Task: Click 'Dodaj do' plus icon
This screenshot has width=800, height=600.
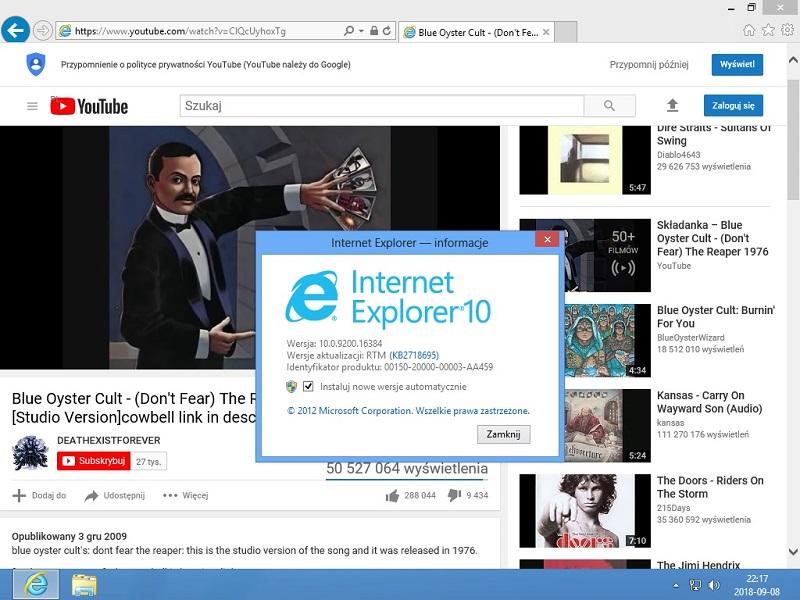Action: click(x=19, y=495)
